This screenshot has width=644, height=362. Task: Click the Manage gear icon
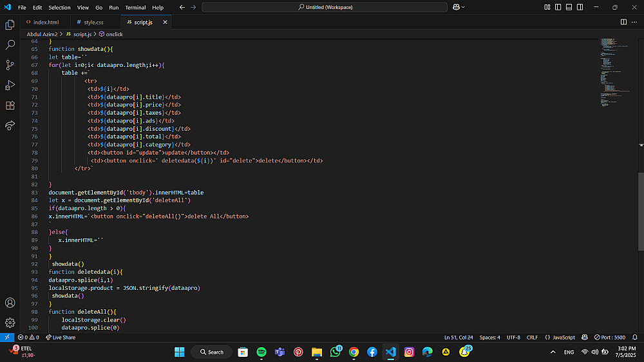pos(10,322)
